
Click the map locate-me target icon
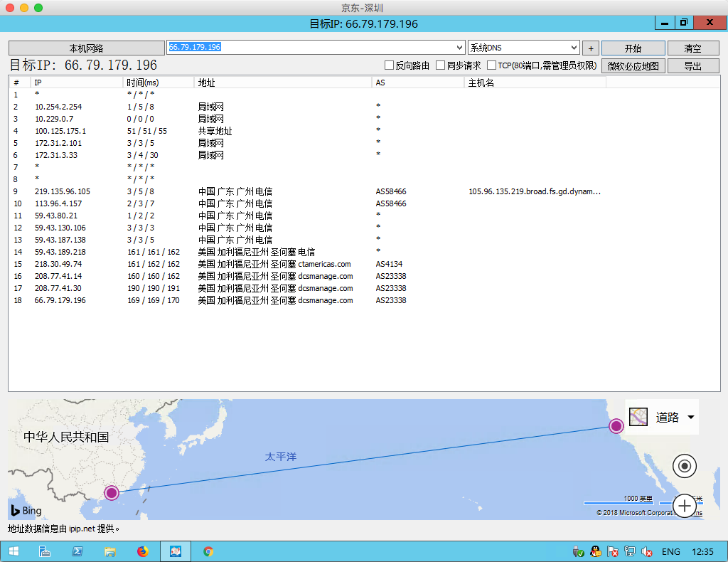pos(685,466)
